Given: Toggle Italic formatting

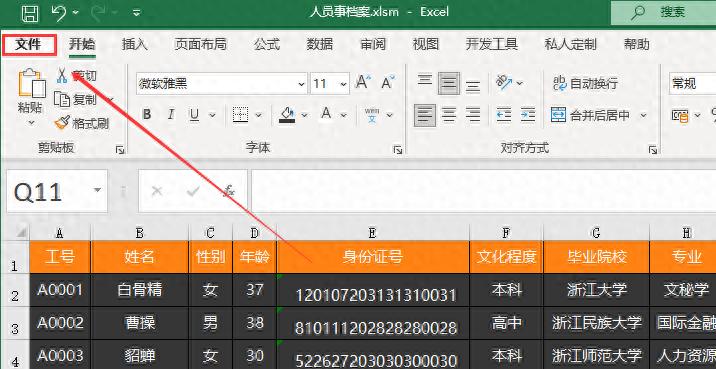Looking at the screenshot, I should coord(171,115).
